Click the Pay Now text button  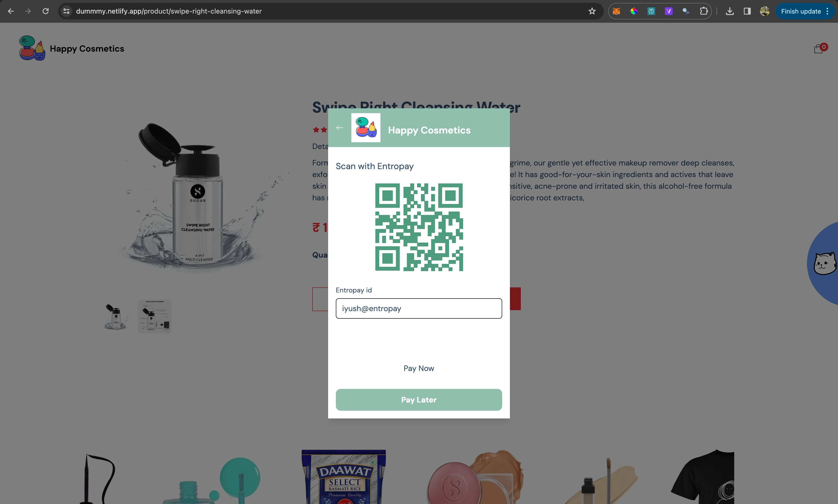coord(419,368)
